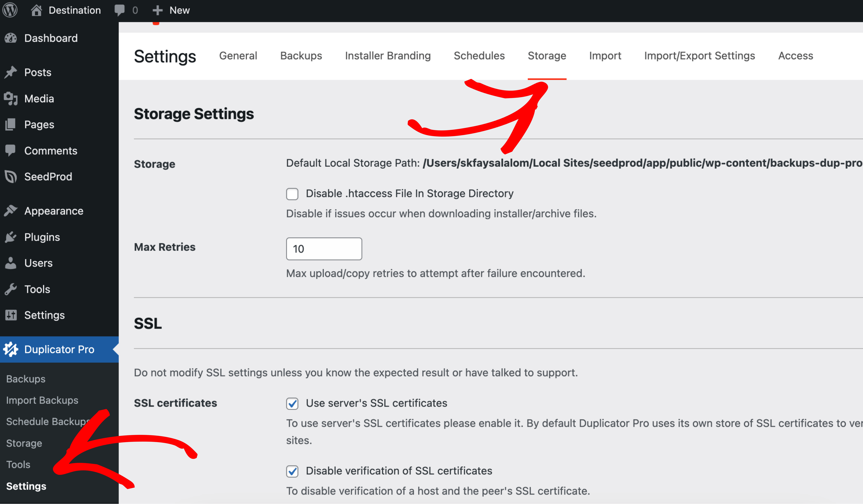Click the Appearance paintbrush icon

click(11, 211)
